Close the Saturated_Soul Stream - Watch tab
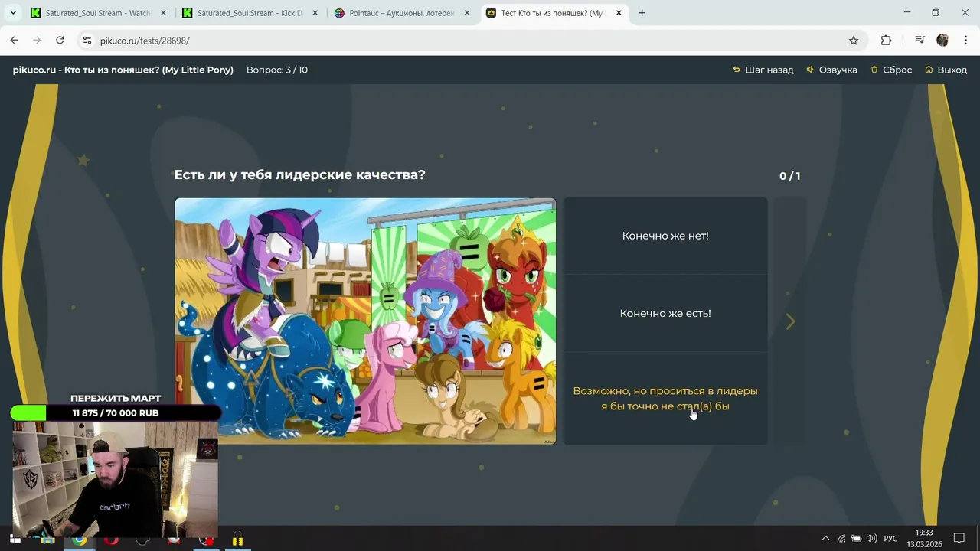This screenshot has width=980, height=551. pos(163,13)
